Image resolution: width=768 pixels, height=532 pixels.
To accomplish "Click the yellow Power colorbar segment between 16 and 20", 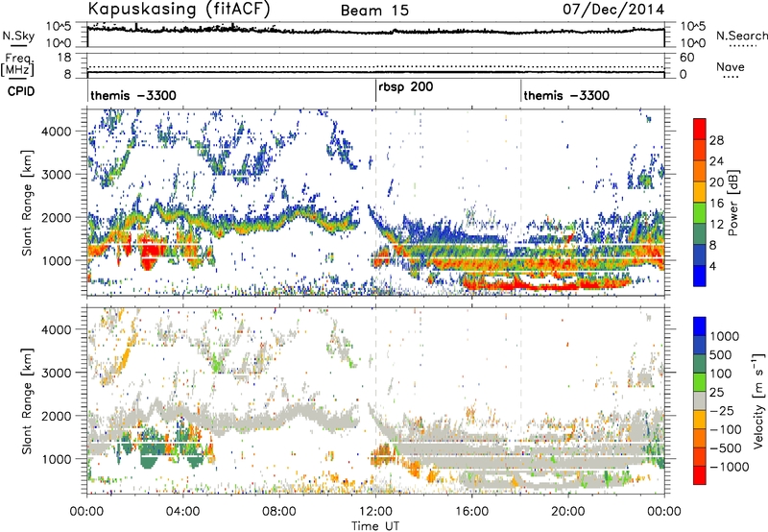I will point(700,192).
